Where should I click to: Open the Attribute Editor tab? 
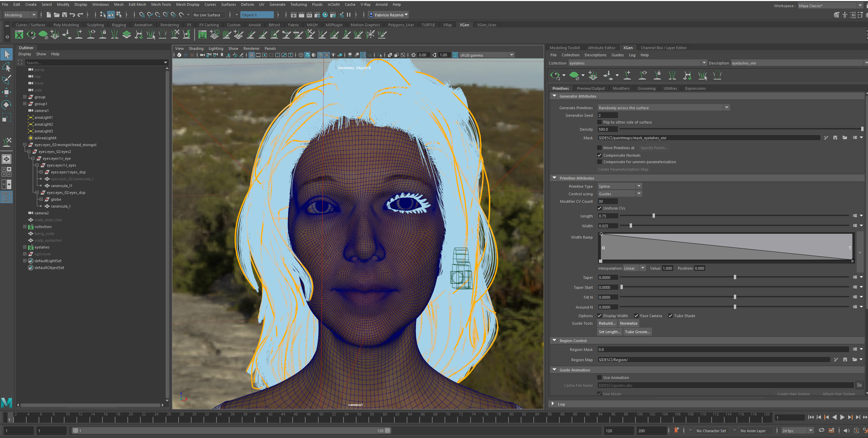[x=601, y=48]
